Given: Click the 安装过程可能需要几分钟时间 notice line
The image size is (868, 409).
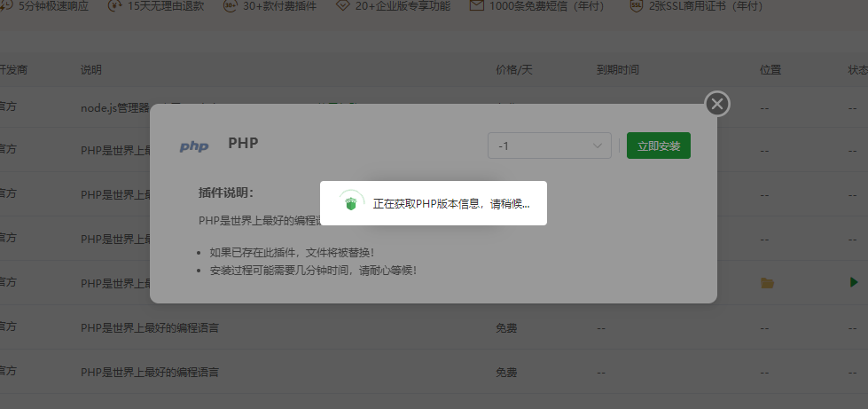Looking at the screenshot, I should 313,271.
